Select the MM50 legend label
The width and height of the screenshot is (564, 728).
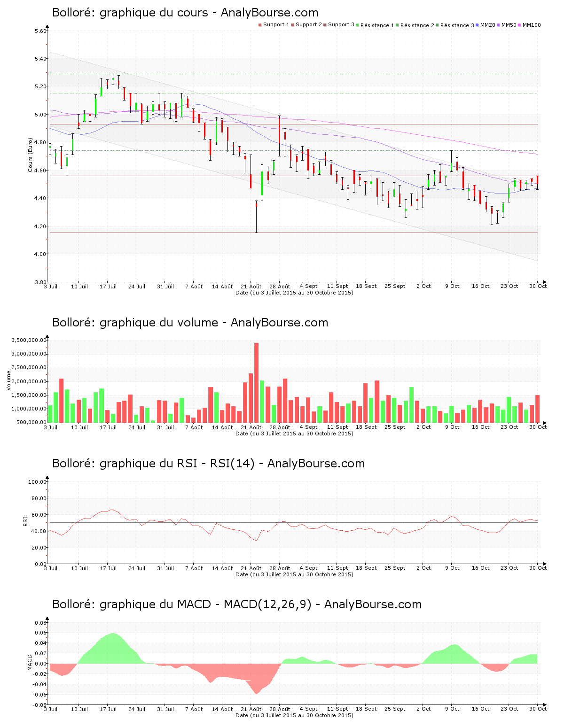pos(509,25)
